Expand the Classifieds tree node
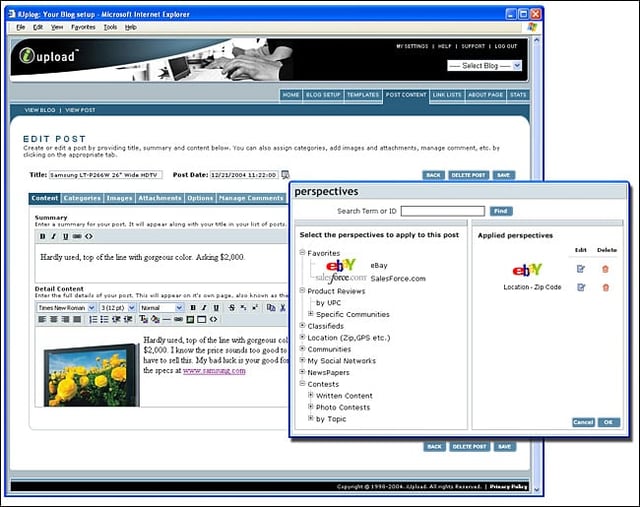 click(x=302, y=325)
